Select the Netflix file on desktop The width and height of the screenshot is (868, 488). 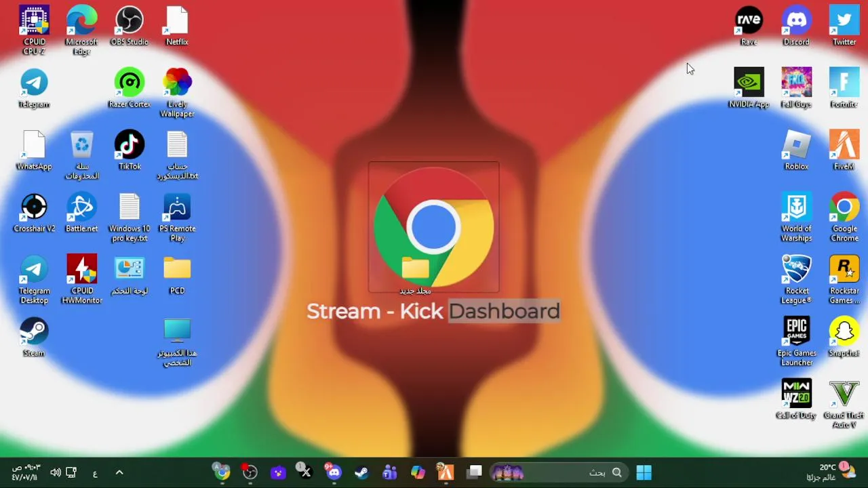[x=177, y=26]
